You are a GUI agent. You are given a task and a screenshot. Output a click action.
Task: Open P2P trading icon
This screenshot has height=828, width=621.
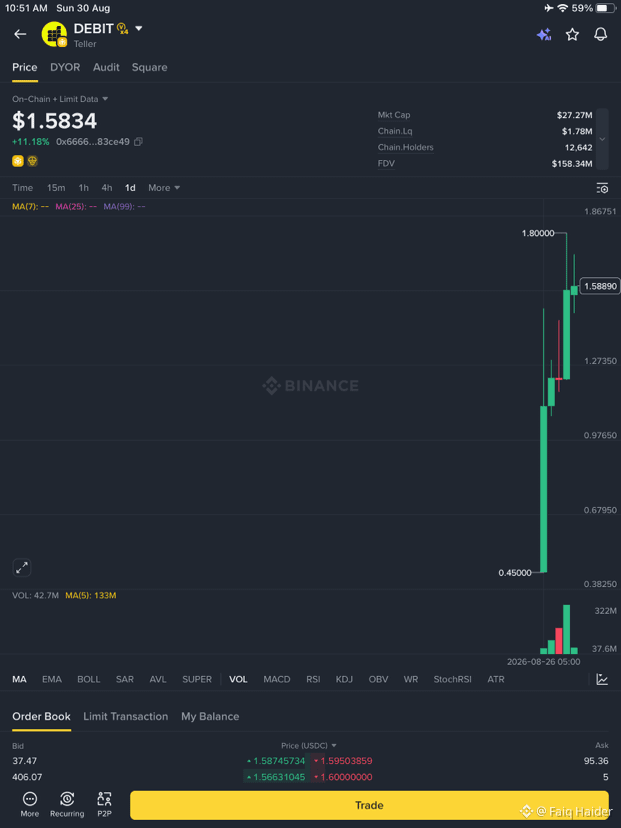(104, 804)
